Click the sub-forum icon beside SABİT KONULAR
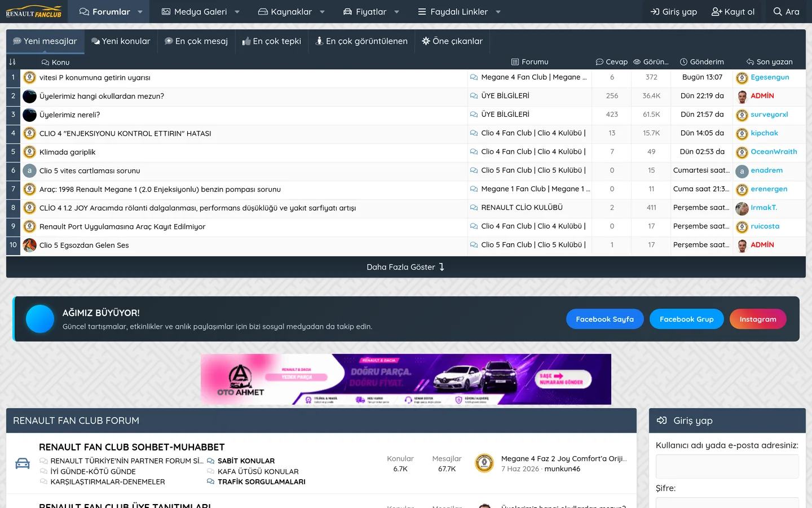This screenshot has height=508, width=812. 211,461
